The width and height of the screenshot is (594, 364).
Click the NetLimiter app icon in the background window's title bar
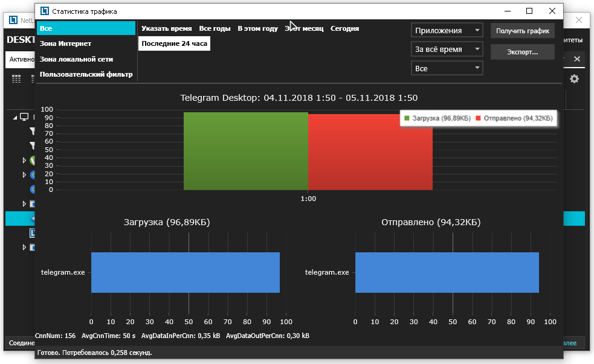pos(14,20)
